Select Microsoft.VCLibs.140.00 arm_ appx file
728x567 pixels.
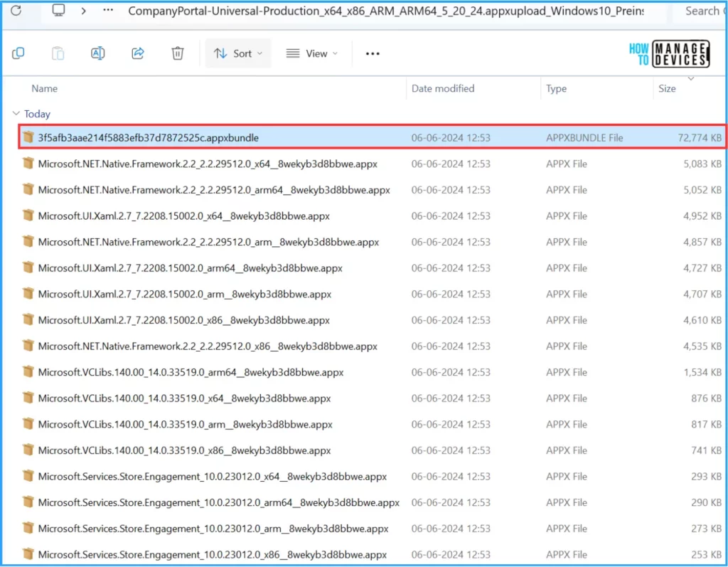372,424
